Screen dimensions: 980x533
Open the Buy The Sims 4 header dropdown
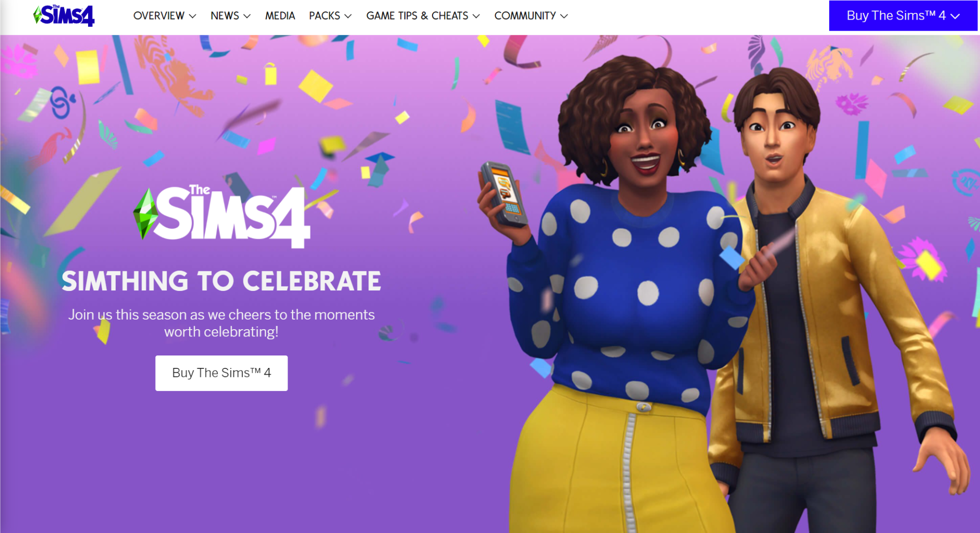(x=903, y=16)
